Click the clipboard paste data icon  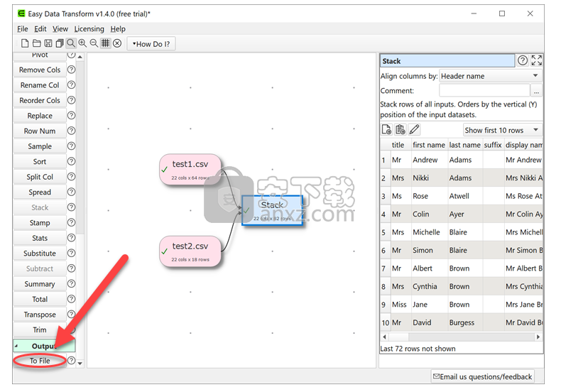click(401, 129)
